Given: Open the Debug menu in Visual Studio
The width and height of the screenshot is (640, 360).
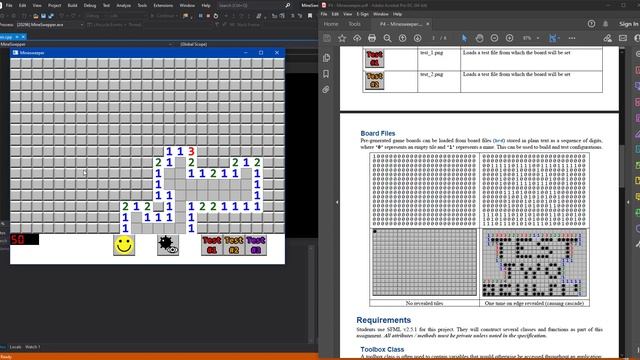Looking at the screenshot, I should tap(89, 5).
